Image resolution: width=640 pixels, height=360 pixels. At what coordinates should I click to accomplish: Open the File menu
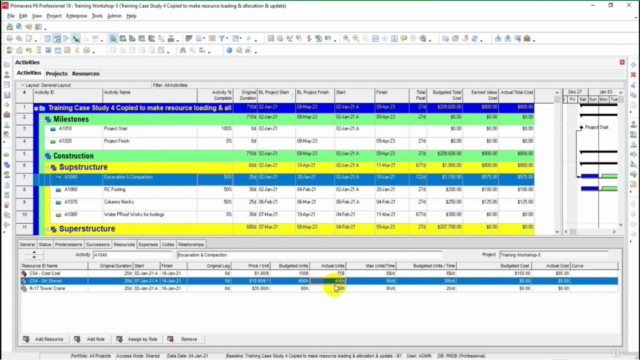[x=11, y=16]
